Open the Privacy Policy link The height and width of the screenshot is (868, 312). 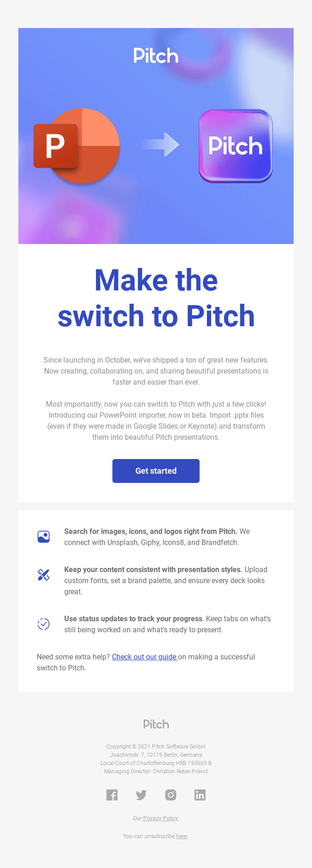pyautogui.click(x=161, y=818)
